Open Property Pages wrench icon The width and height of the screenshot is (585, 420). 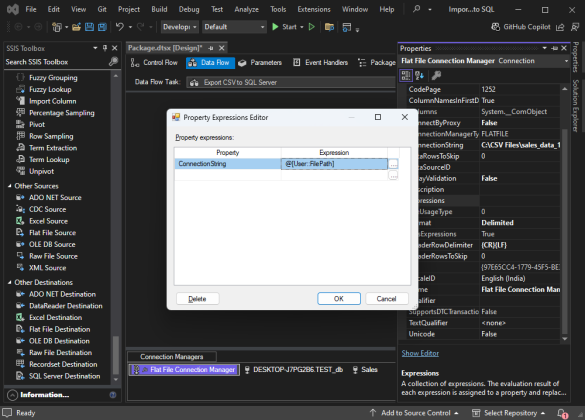[436, 76]
